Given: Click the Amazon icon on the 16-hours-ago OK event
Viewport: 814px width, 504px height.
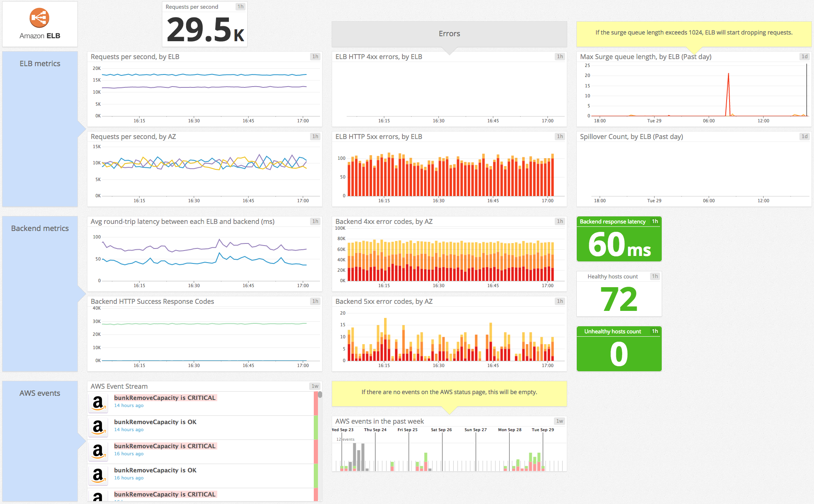Looking at the screenshot, I should click(98, 475).
